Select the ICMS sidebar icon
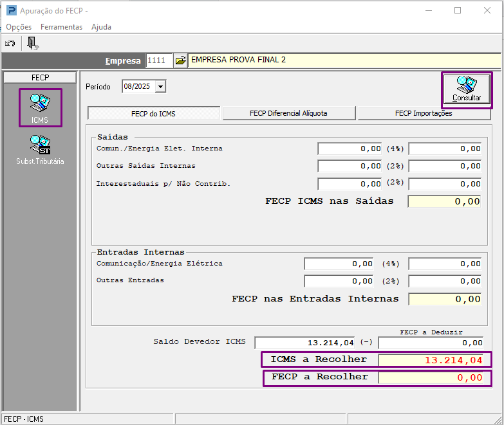The image size is (504, 425). point(40,108)
